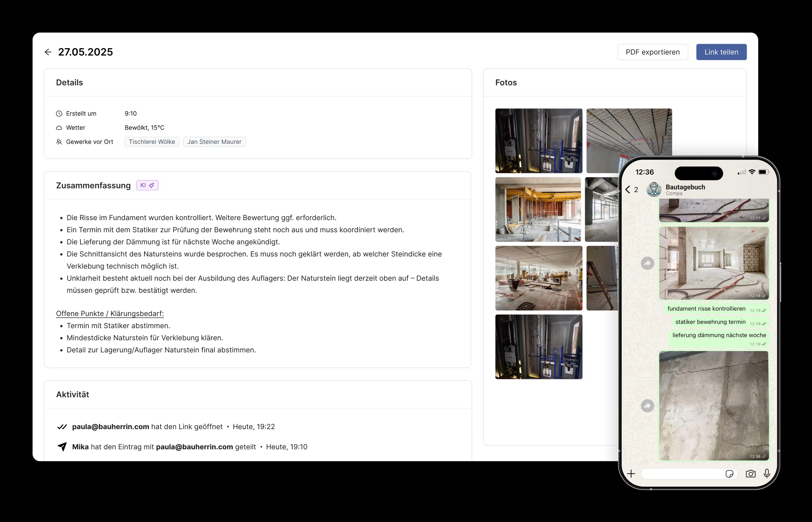Open the yellow scaffolding interior photo

coord(538,209)
